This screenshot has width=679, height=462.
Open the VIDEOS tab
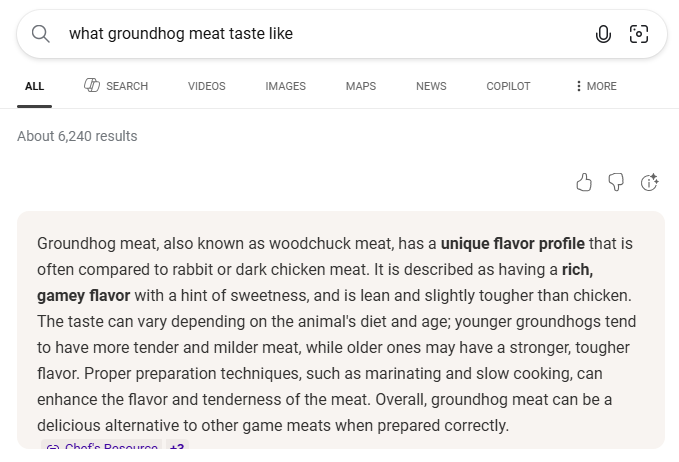pyautogui.click(x=207, y=86)
